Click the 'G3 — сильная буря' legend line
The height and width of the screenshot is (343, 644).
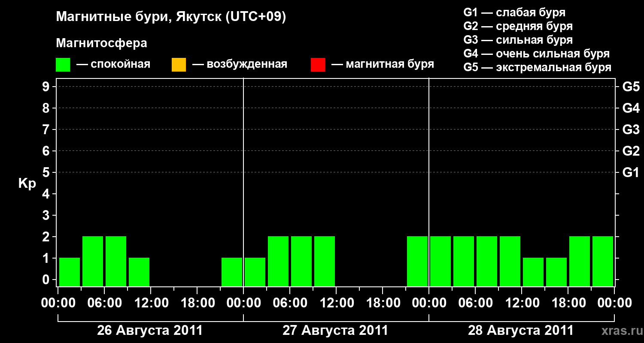coord(518,40)
